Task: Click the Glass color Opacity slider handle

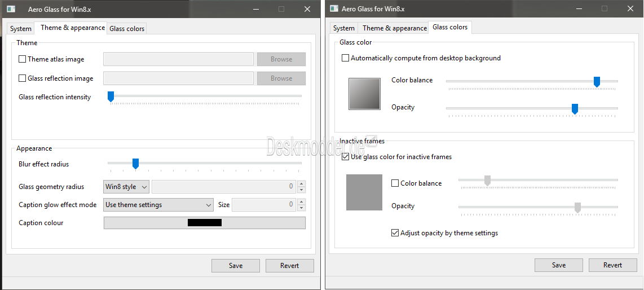Action: (575, 109)
